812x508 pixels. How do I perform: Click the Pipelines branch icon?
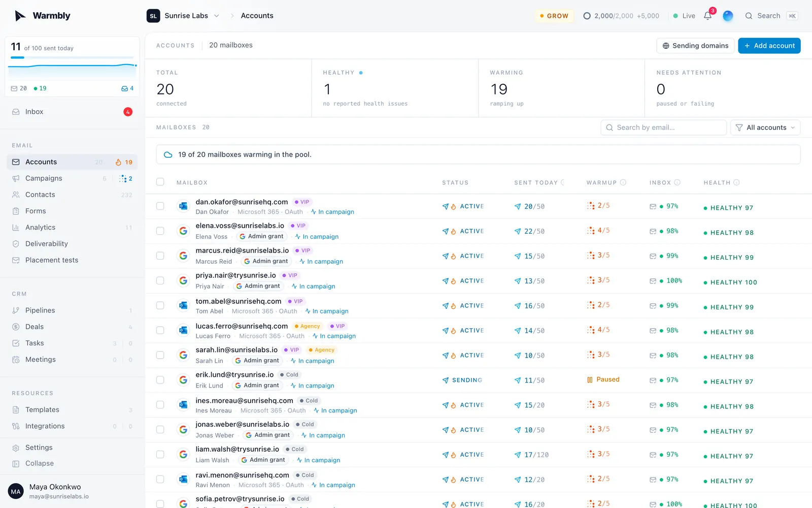pos(16,310)
